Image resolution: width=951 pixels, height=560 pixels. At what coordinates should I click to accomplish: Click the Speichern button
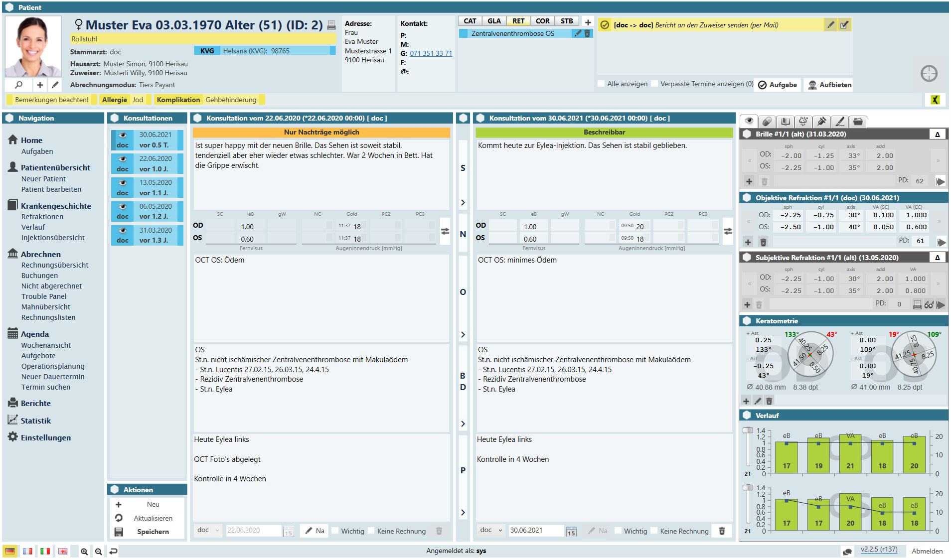pos(153,532)
